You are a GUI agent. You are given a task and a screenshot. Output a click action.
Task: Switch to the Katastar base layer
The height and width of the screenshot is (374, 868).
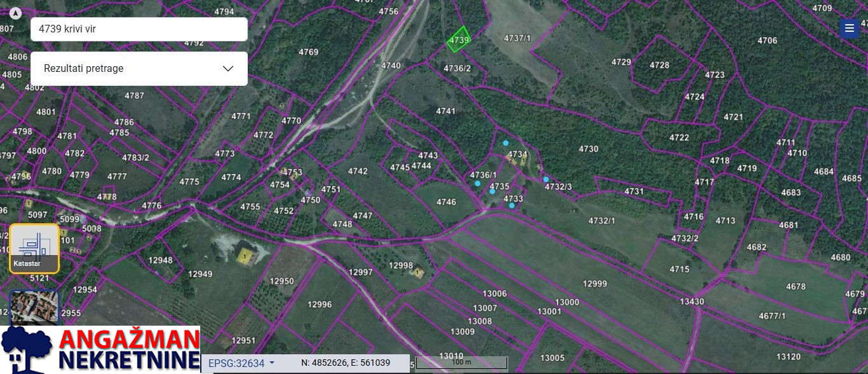tap(34, 249)
